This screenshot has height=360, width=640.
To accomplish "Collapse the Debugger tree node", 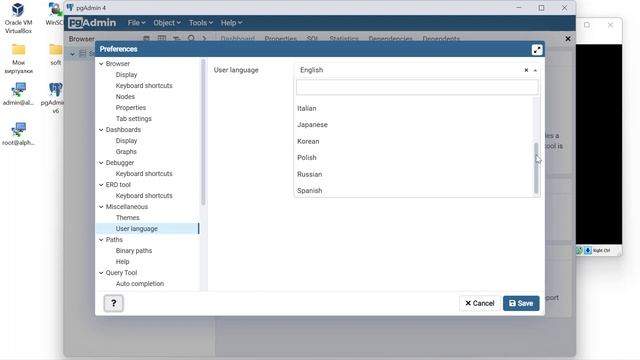I will 101,163.
